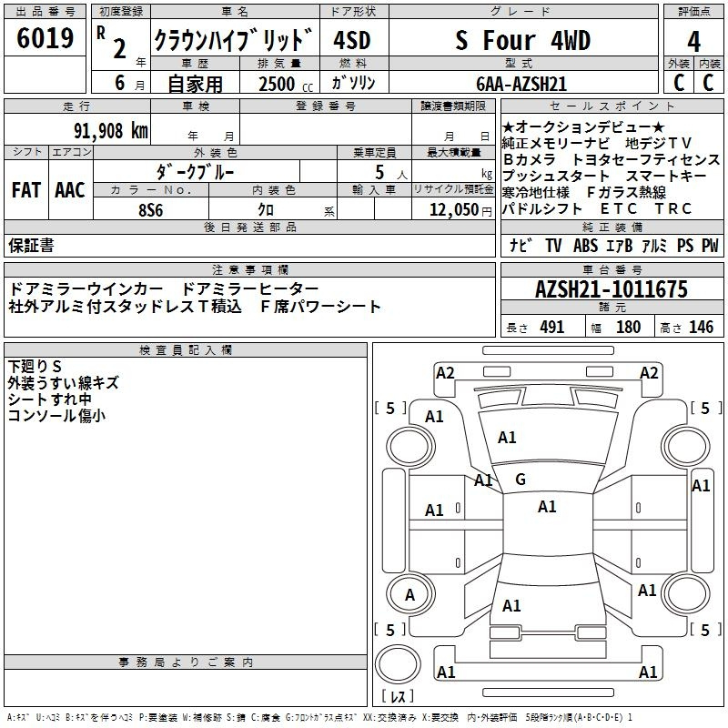Click the A1 mark on the car roof

click(x=547, y=507)
